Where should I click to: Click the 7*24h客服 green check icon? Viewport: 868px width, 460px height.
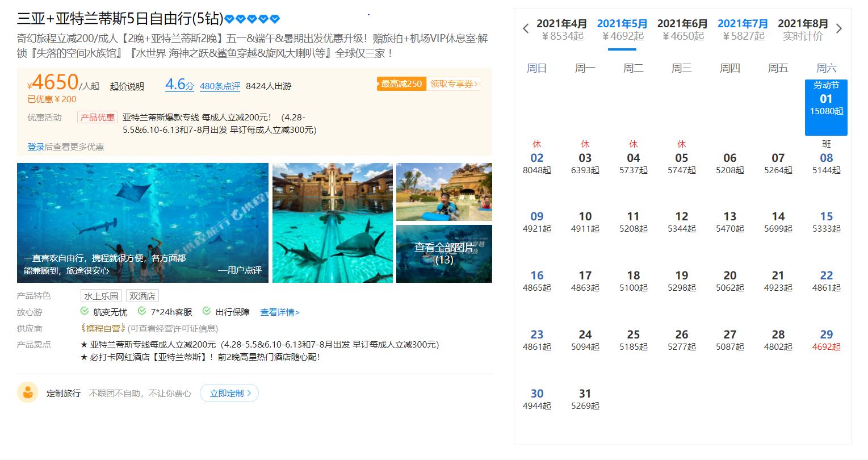(x=142, y=311)
